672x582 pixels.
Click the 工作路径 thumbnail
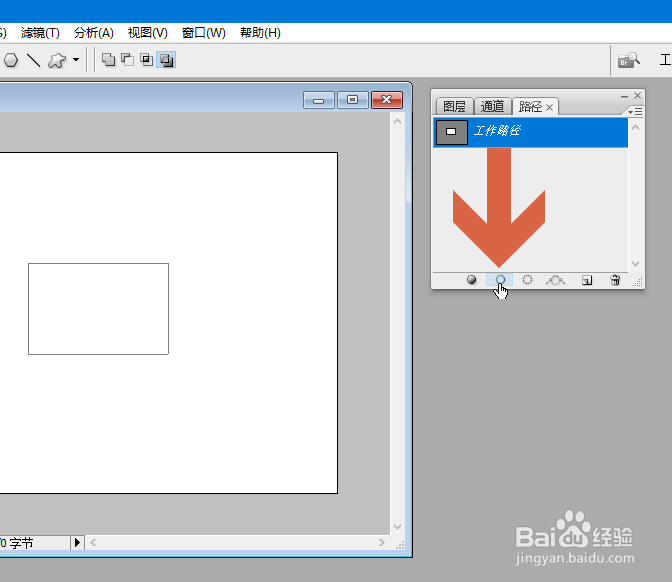(452, 132)
